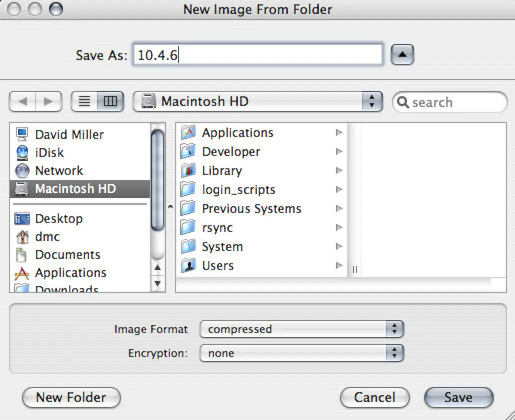The width and height of the screenshot is (515, 420).
Task: Expand the Users folder disclosure arrow
Action: [339, 265]
